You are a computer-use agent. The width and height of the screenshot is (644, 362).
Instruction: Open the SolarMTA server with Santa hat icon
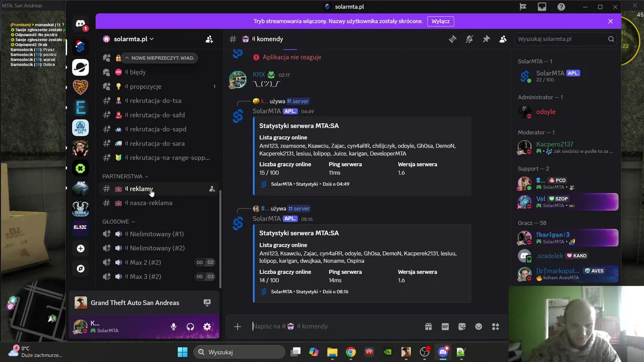(x=80, y=47)
